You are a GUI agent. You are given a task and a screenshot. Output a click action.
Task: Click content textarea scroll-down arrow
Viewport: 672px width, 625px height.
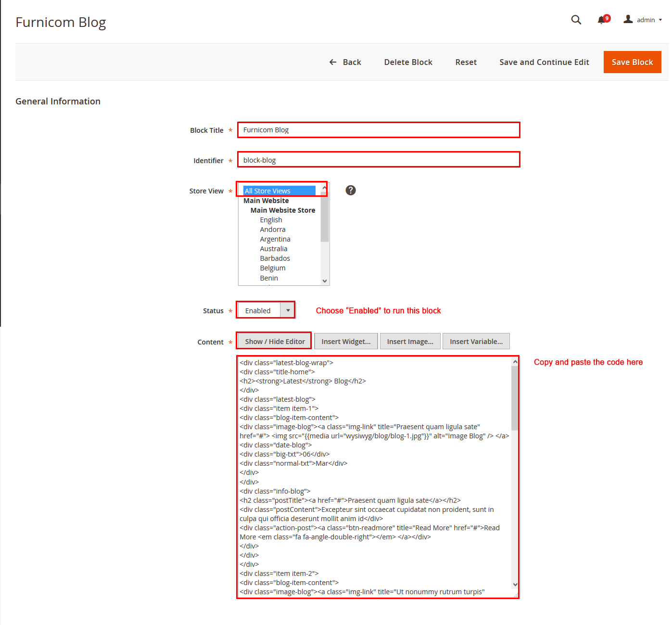click(515, 585)
